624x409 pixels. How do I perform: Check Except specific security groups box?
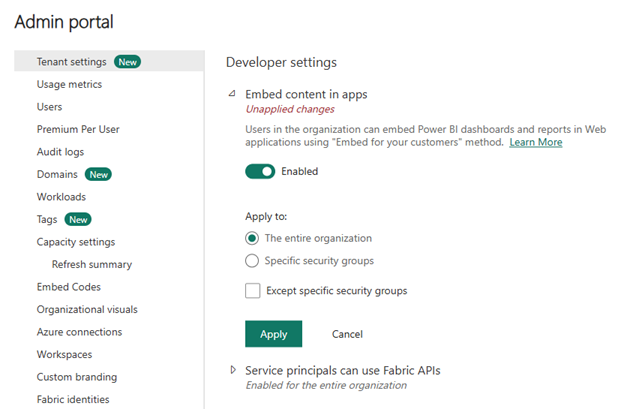tap(253, 291)
